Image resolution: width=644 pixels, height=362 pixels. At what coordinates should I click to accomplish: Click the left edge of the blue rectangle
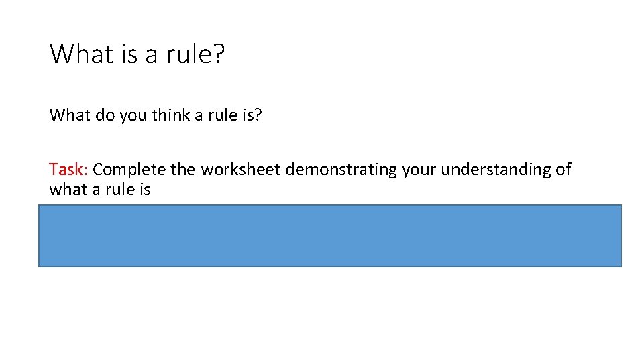coord(40,236)
